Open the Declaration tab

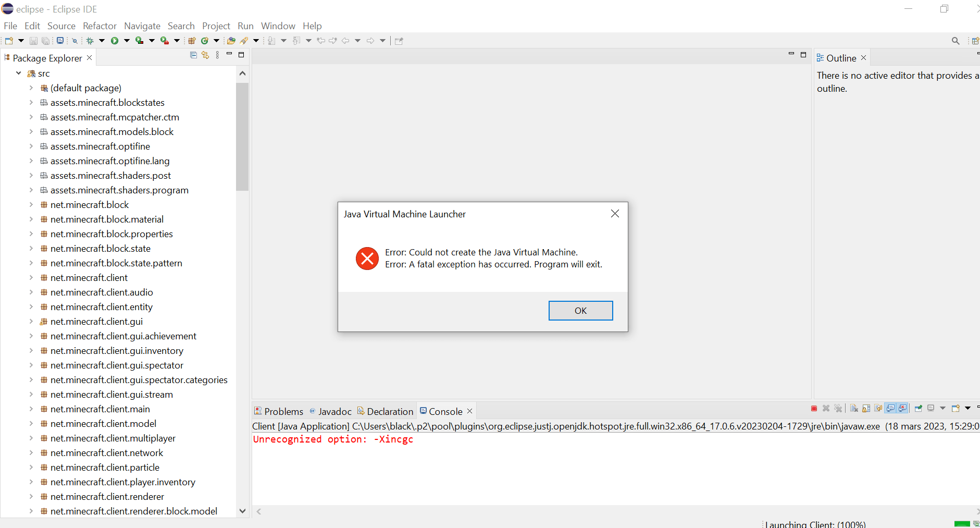[x=385, y=411]
